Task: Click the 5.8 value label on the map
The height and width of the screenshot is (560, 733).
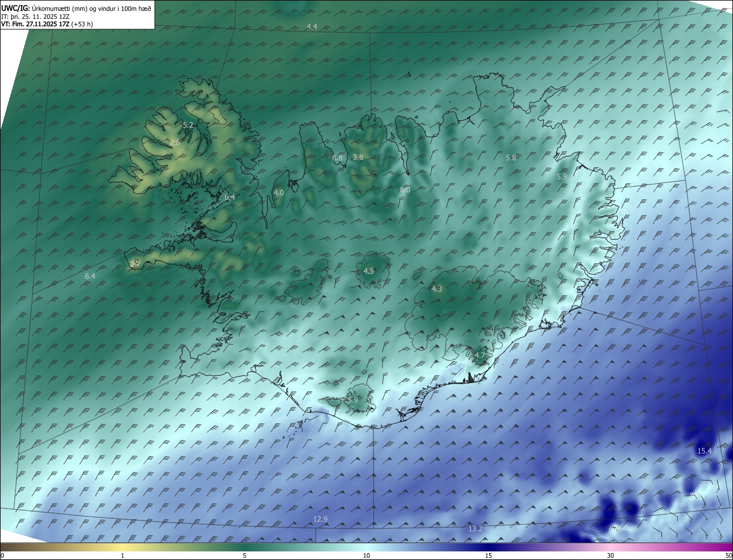Action: 511,157
